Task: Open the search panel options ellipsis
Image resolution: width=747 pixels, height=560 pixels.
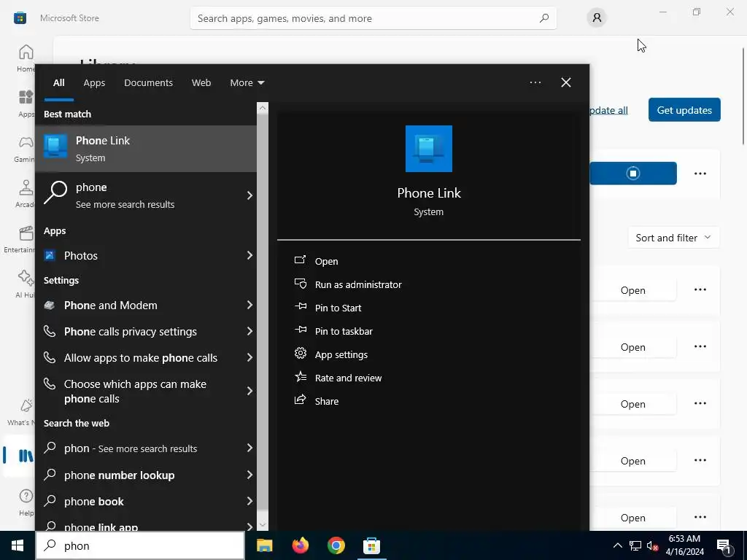Action: click(535, 82)
